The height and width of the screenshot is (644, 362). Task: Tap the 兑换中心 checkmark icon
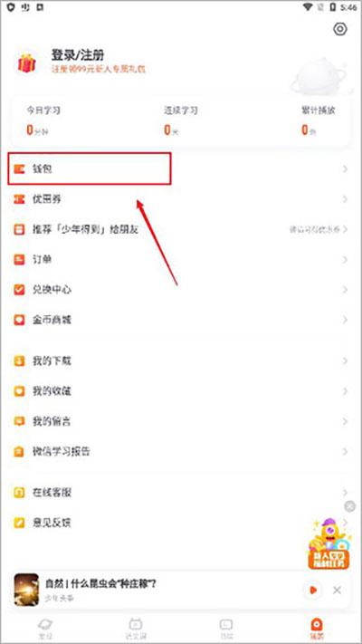19,290
